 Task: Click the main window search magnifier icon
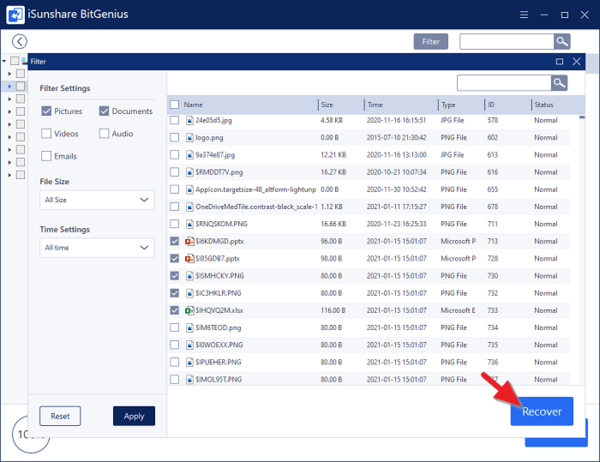[562, 41]
